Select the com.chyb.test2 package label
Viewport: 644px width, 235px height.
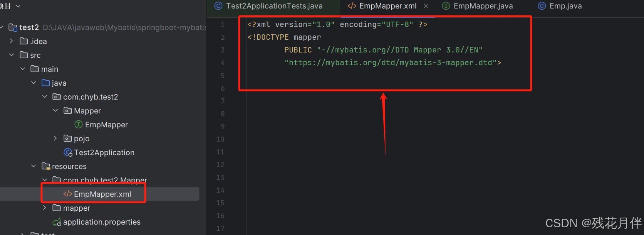[x=91, y=97]
